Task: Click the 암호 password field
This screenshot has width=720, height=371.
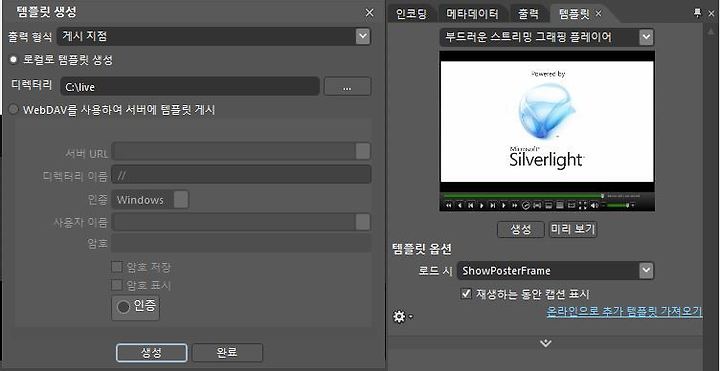Action: coord(241,243)
